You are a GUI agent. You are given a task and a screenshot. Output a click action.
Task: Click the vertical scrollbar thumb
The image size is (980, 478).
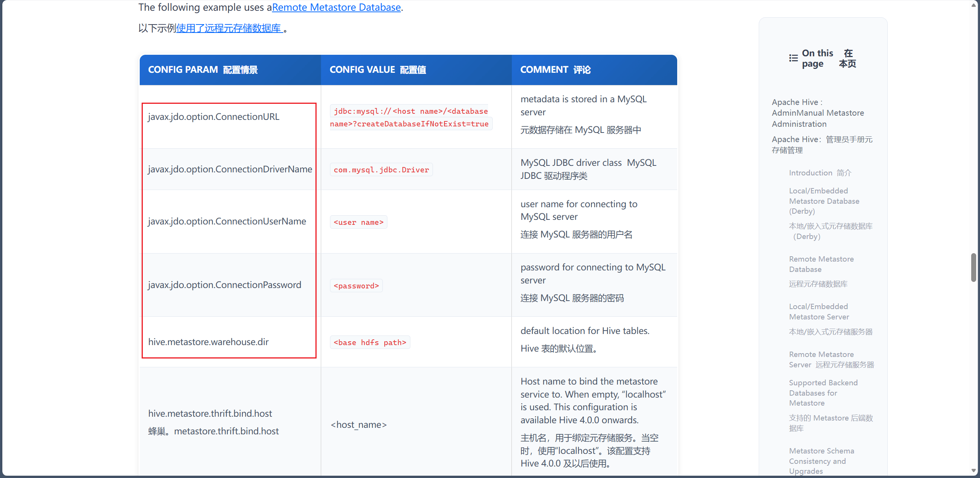click(x=973, y=267)
